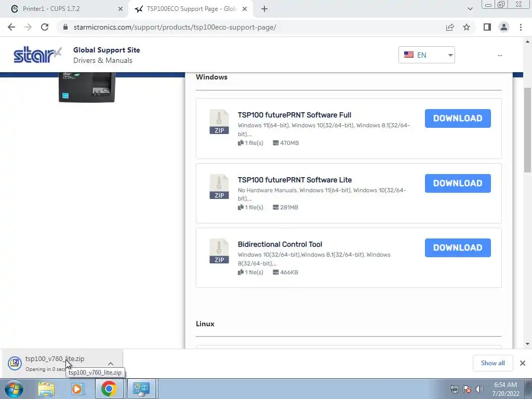Close the Printer1 CUPS tab

(121, 9)
